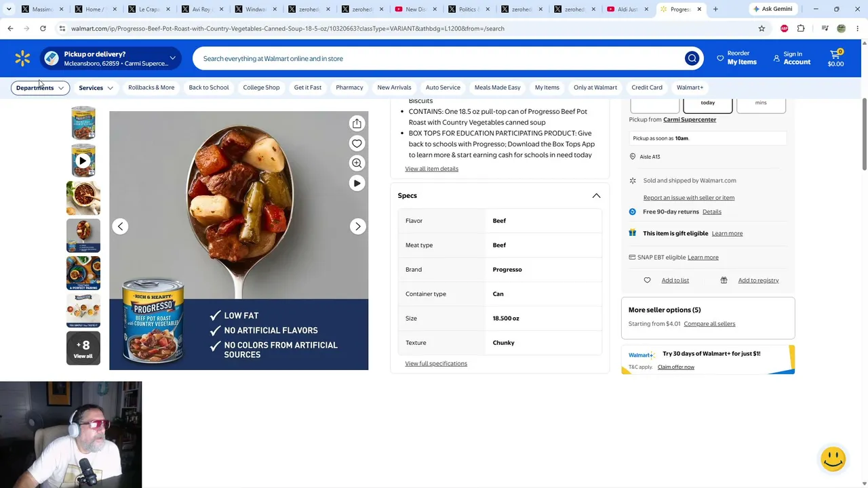Open Get it Fast

308,87
